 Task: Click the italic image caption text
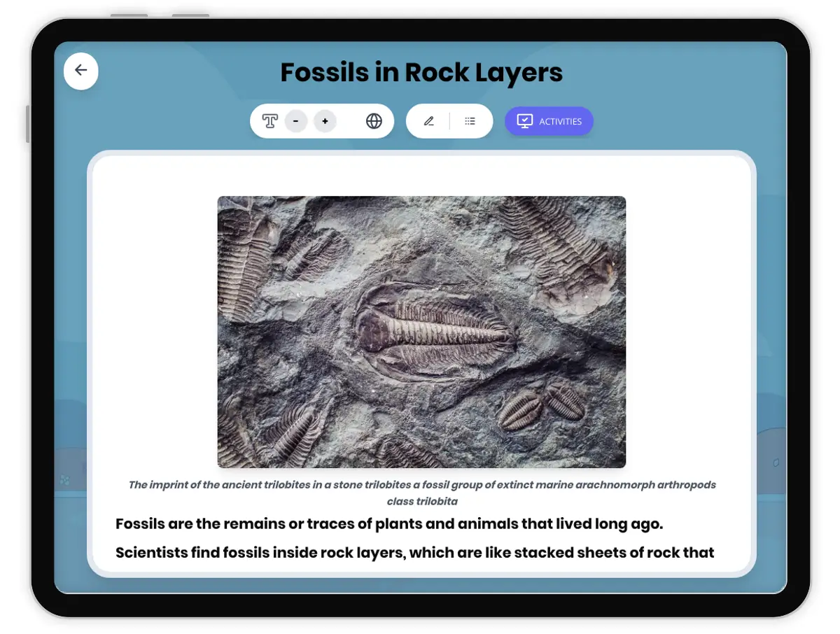[x=421, y=493]
